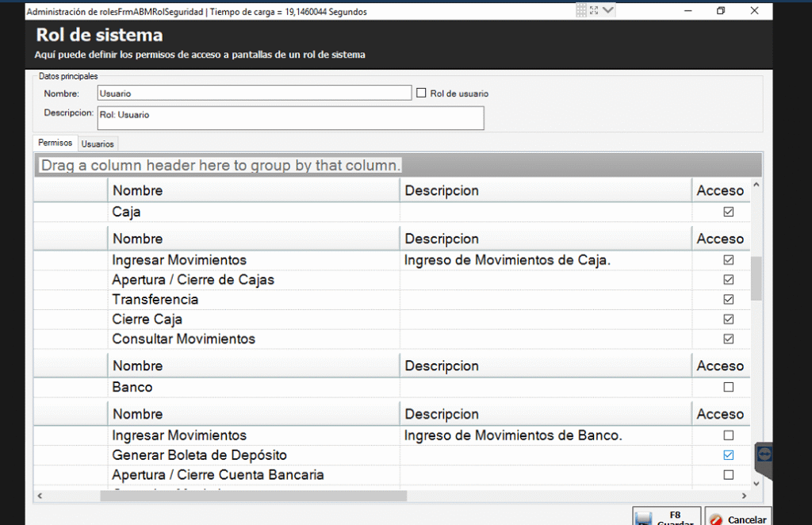The width and height of the screenshot is (812, 525).
Task: Click the TeamViewer side panel icon
Action: [x=765, y=454]
